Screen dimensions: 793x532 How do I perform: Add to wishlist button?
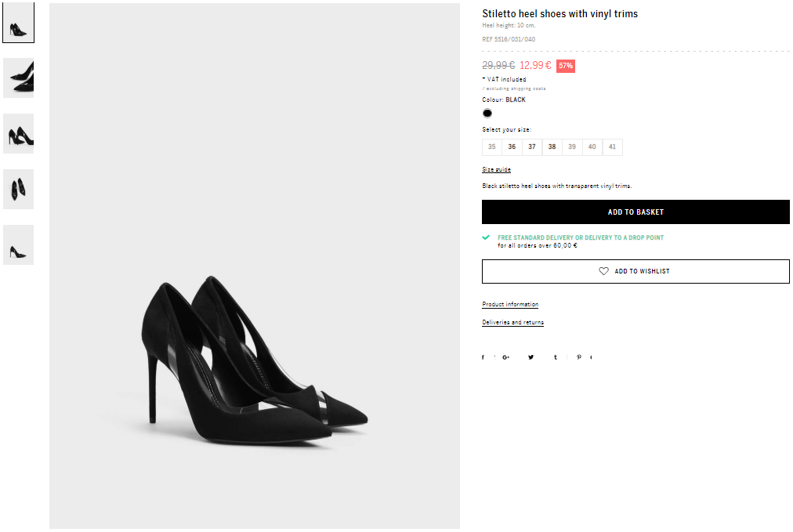point(635,272)
